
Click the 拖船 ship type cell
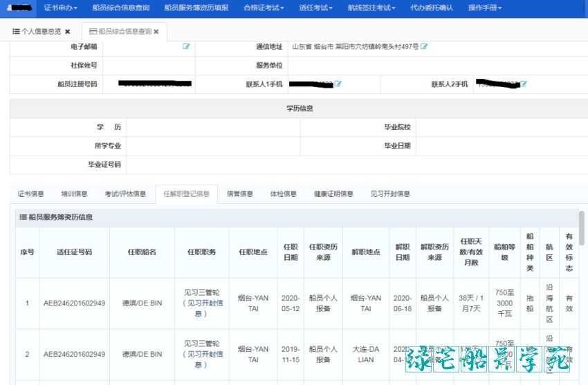pyautogui.click(x=530, y=303)
